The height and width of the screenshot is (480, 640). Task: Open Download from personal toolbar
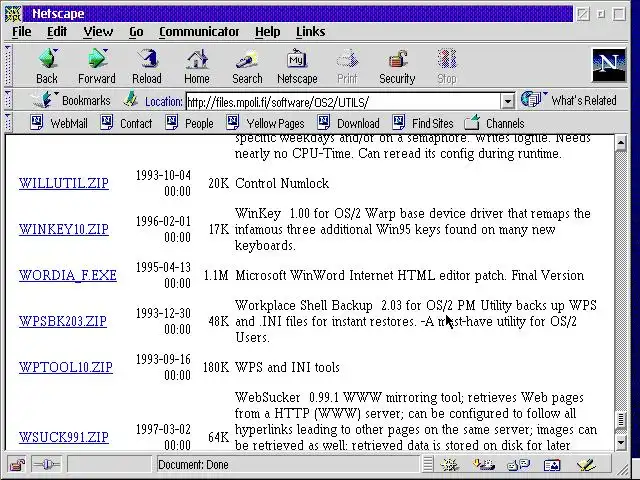click(349, 123)
